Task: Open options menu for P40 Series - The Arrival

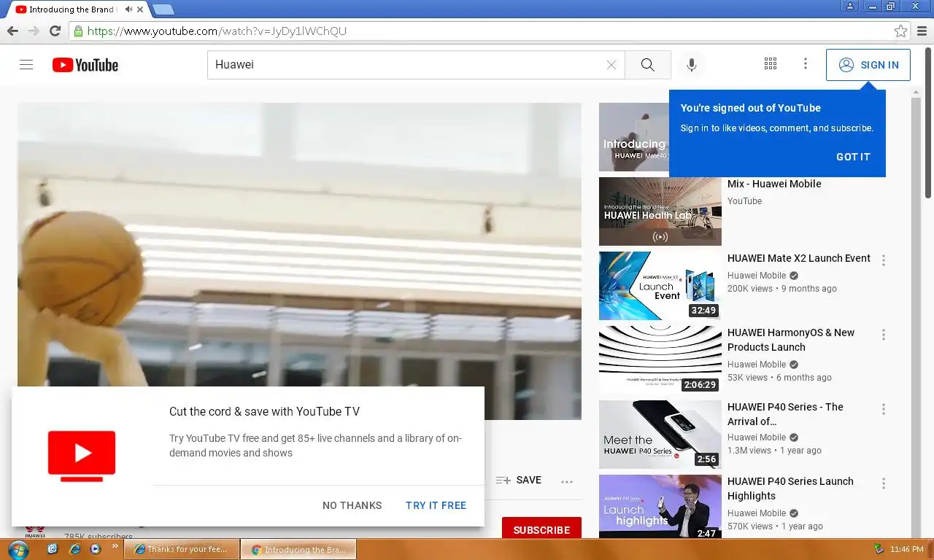Action: coord(884,409)
